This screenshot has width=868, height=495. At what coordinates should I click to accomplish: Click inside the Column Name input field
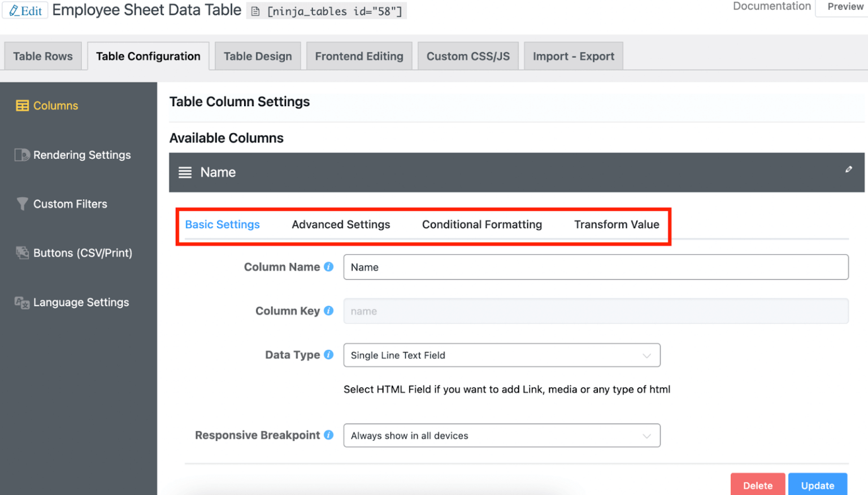[596, 267]
